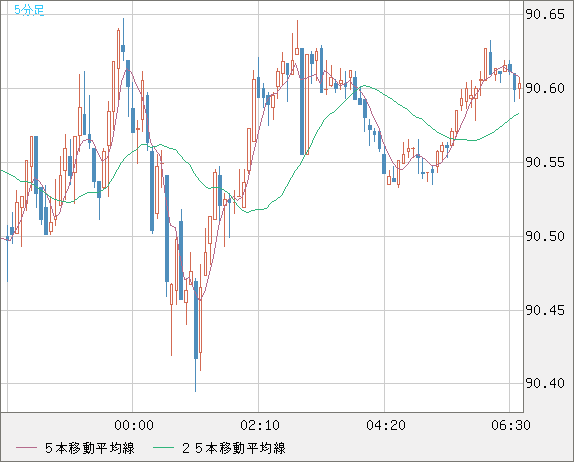Viewport: 574px width, 462px height.
Task: Click the 00:00 time axis label
Action: 134,425
